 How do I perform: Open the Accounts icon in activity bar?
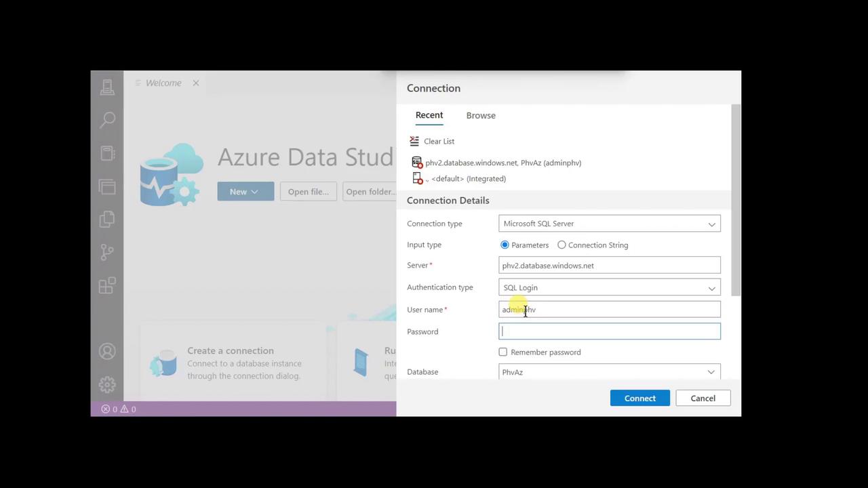click(107, 351)
